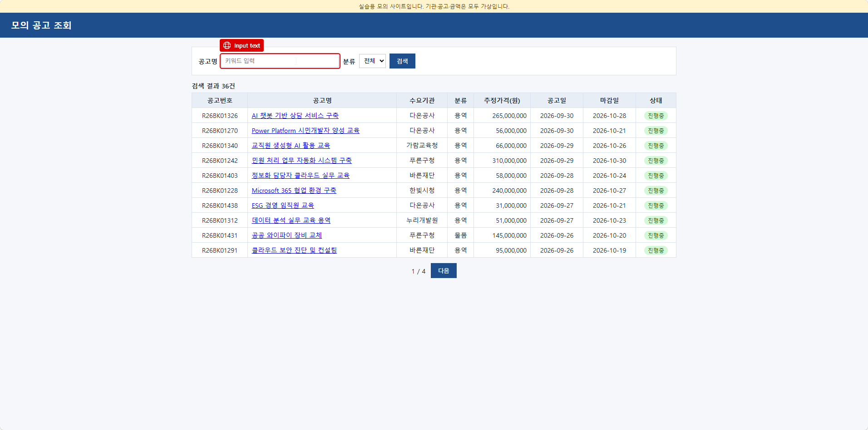
Task: Select notice number R26BK01242
Action: [220, 161]
